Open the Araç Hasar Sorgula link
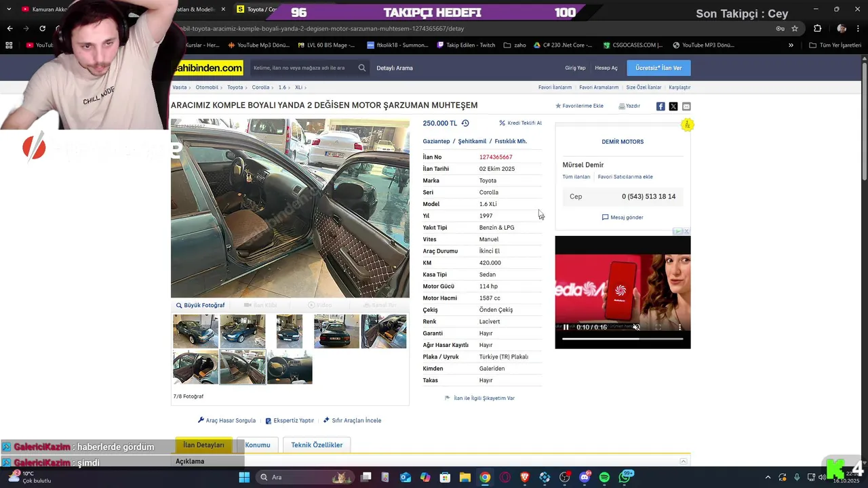The image size is (868, 488). 226,420
